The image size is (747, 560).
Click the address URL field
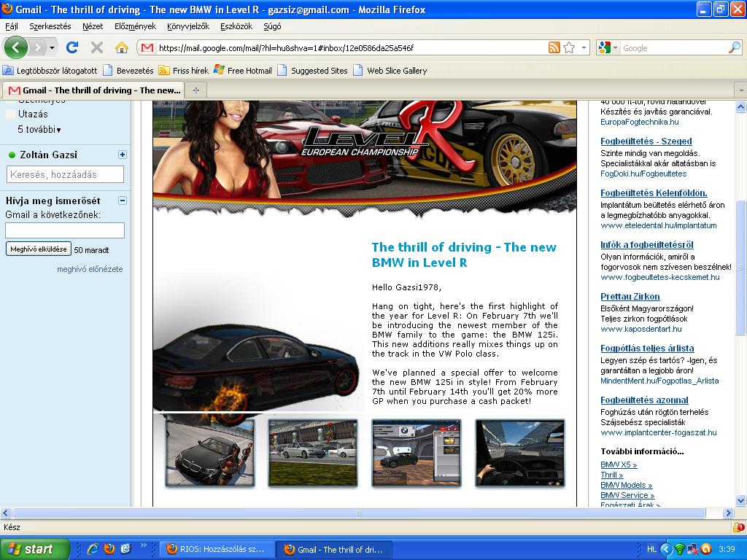(352, 47)
